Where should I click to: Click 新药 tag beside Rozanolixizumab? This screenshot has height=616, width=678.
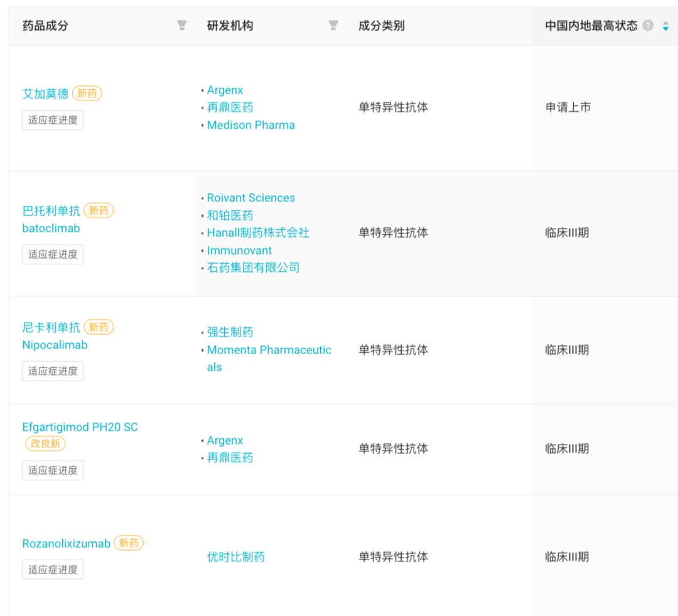[129, 543]
